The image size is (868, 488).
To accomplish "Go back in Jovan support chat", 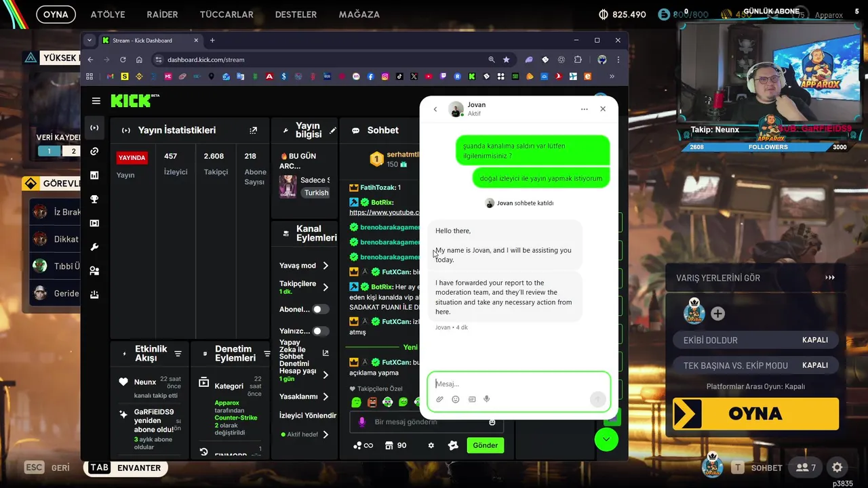I will (x=435, y=109).
